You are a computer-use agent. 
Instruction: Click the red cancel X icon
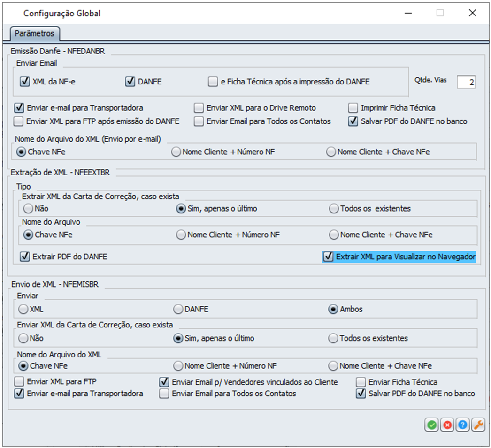[x=447, y=425]
